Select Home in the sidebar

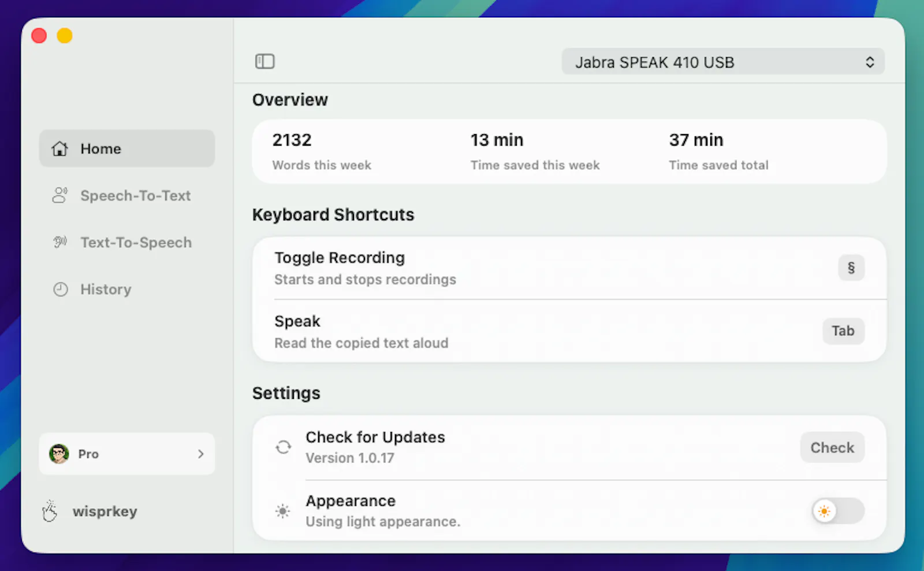(127, 149)
